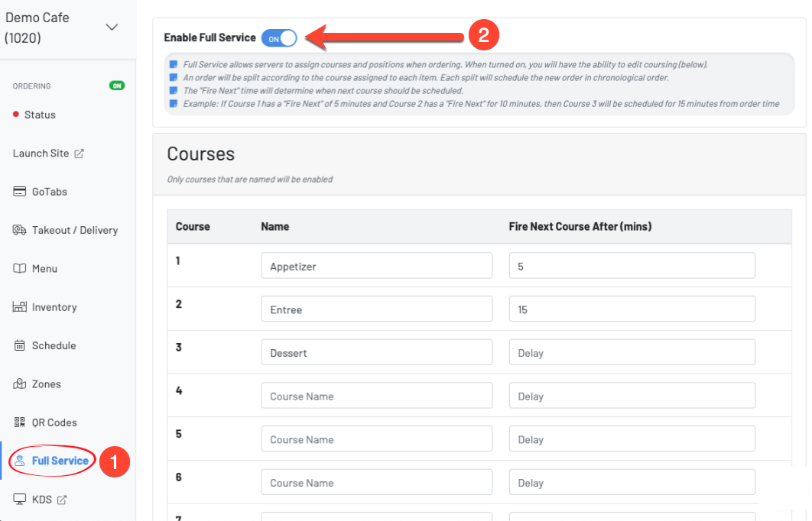Open the Launch Site link
The image size is (812, 521).
pyautogui.click(x=41, y=153)
